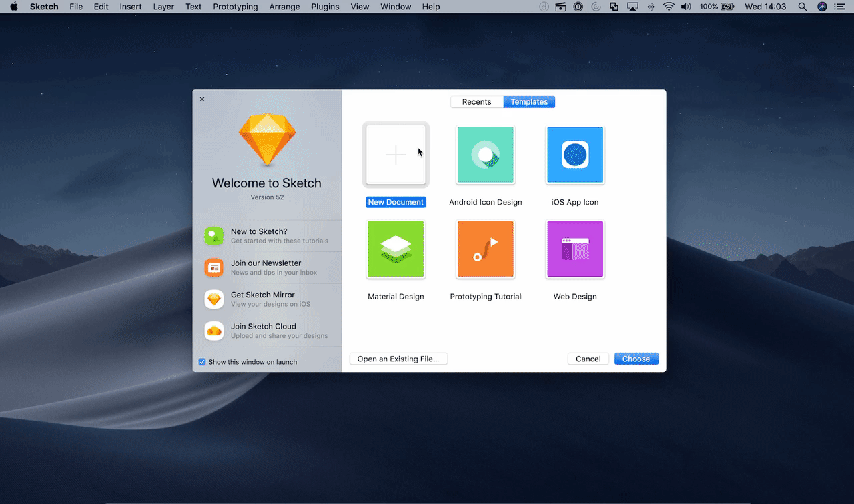
Task: Open the Edit menu
Action: [x=101, y=7]
